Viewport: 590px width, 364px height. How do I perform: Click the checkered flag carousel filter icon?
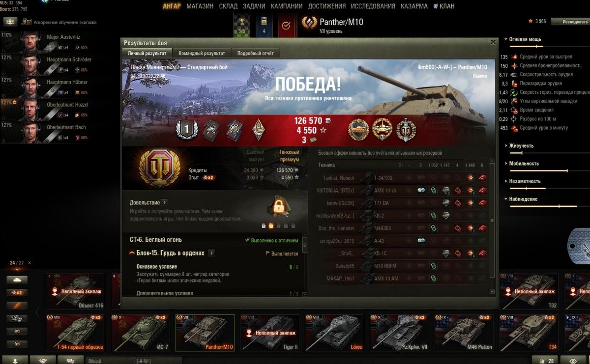click(x=17, y=318)
